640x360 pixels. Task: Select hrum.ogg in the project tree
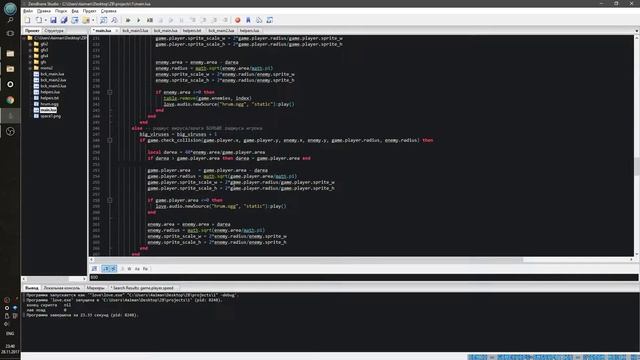point(49,104)
